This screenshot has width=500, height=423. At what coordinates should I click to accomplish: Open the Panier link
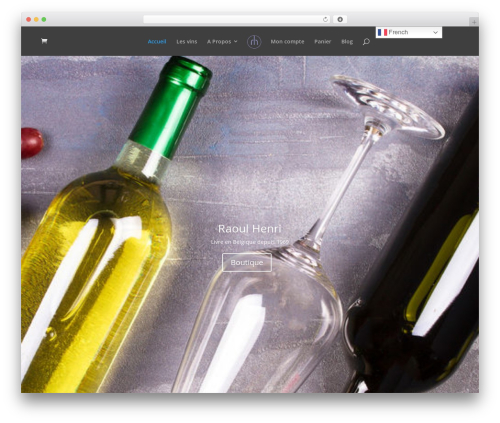(x=323, y=42)
